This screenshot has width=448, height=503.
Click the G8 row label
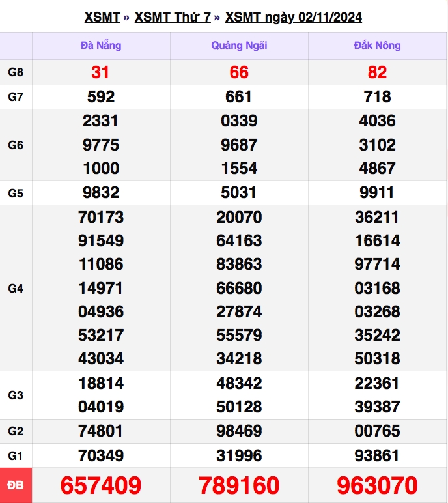(x=16, y=72)
